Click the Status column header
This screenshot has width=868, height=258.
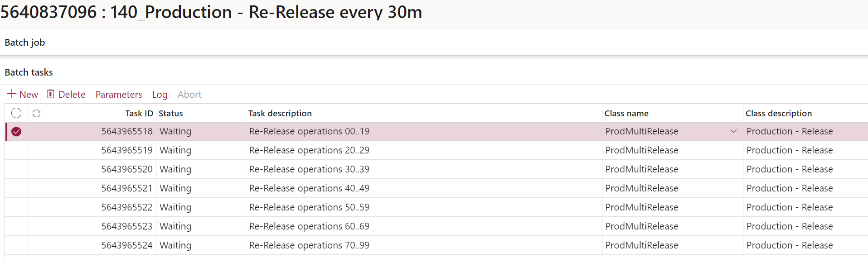coord(171,114)
